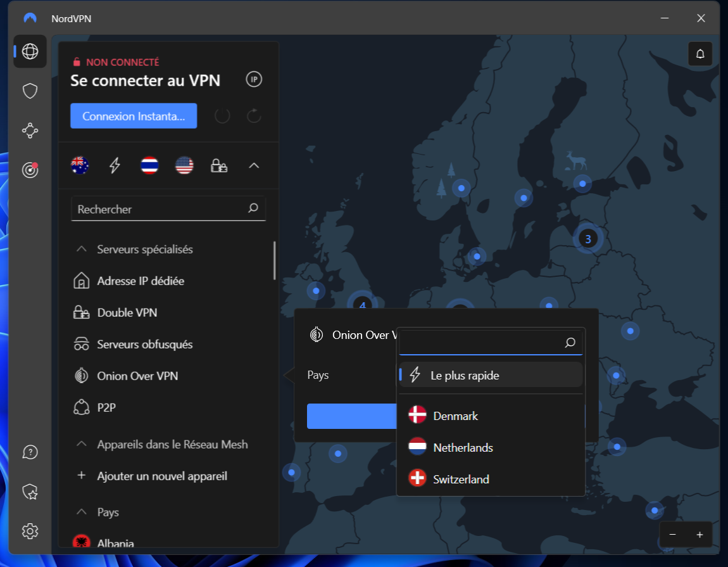Viewport: 728px width, 567px height.
Task: Click the Norway server marker on map
Action: tap(461, 188)
